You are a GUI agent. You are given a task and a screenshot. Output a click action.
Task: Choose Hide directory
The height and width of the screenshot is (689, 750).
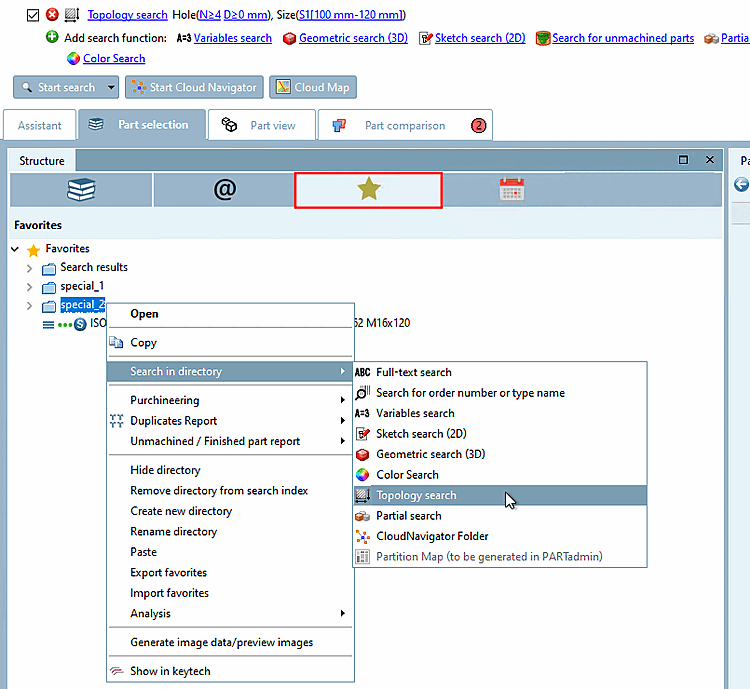[230, 470]
